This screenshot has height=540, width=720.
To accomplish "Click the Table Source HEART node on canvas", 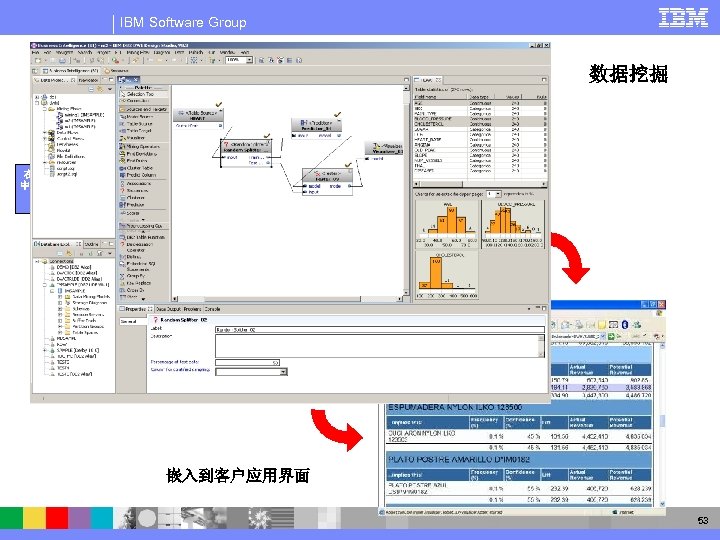I will pyautogui.click(x=198, y=118).
